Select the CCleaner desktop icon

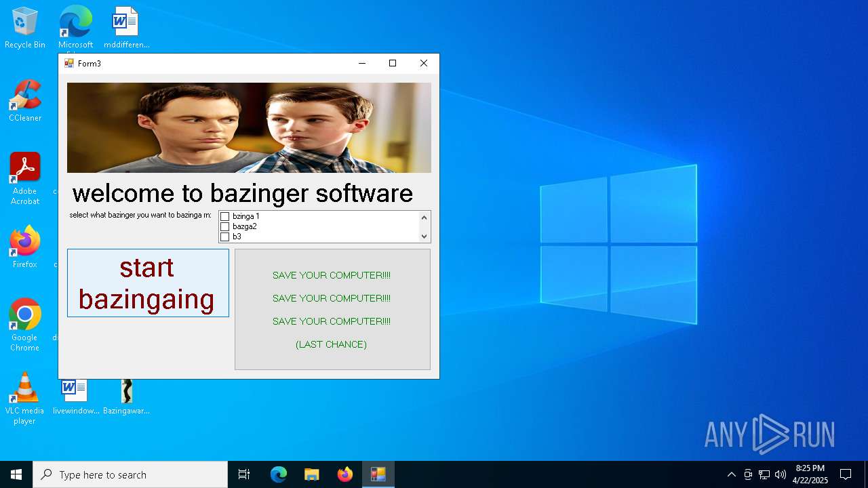point(25,101)
